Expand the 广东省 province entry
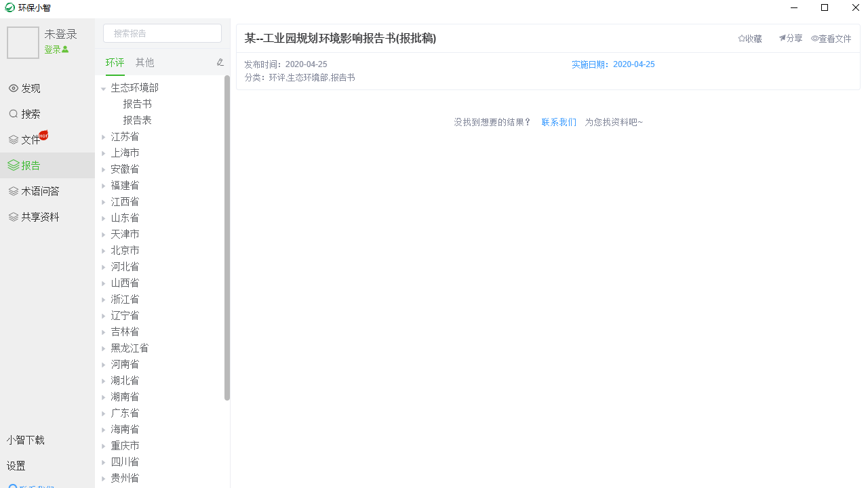The height and width of the screenshot is (488, 868). click(104, 413)
